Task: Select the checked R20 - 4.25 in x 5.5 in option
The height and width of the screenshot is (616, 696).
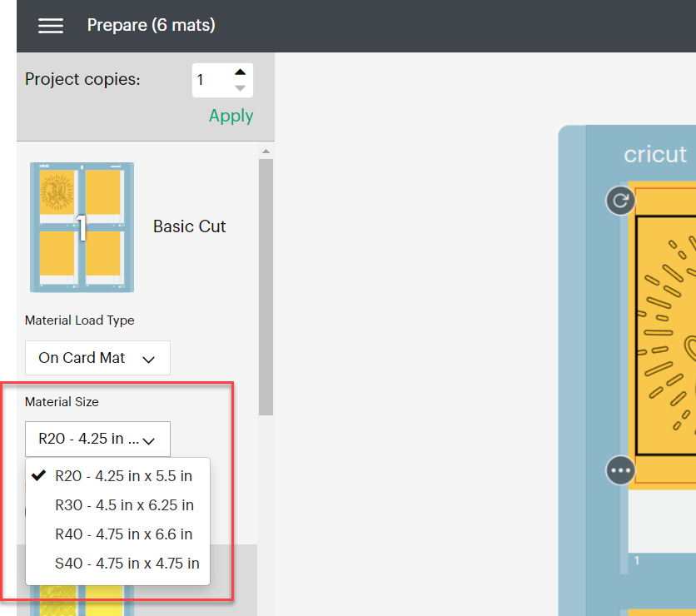Action: tap(123, 476)
